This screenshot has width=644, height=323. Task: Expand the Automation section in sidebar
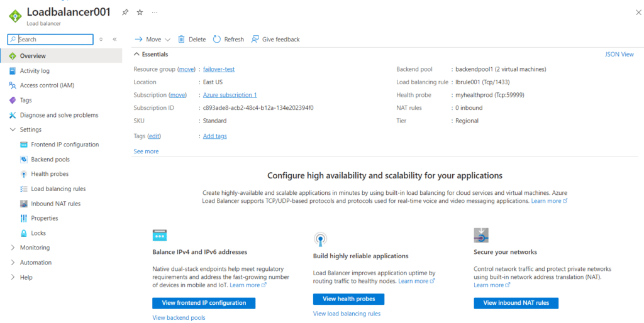click(x=13, y=263)
